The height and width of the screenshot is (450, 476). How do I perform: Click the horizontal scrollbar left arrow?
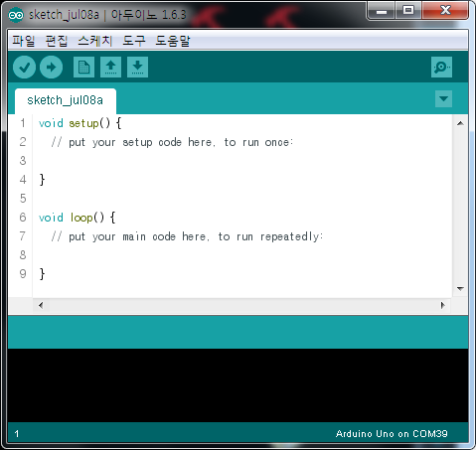pyautogui.click(x=41, y=305)
